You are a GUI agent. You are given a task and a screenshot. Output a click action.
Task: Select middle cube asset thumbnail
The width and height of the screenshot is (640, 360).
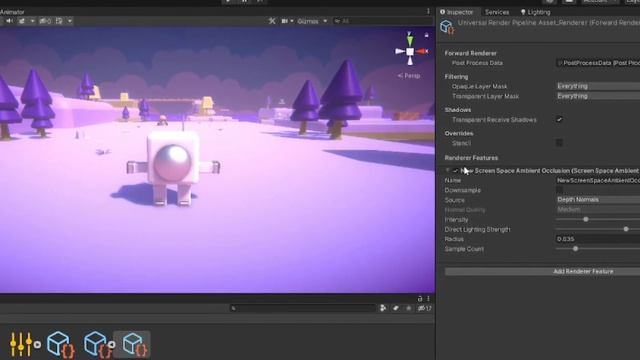[x=98, y=344]
